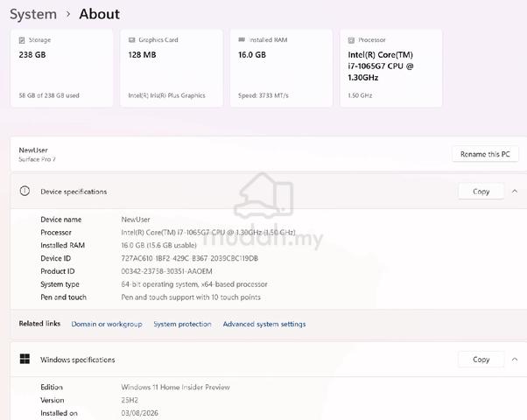Click the Related links label
This screenshot has width=527, height=420.
point(39,324)
